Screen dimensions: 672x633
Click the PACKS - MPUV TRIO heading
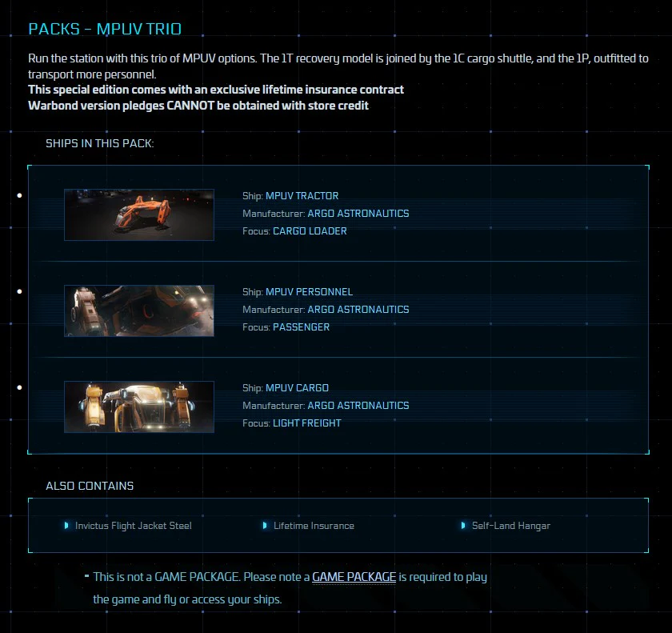(105, 29)
